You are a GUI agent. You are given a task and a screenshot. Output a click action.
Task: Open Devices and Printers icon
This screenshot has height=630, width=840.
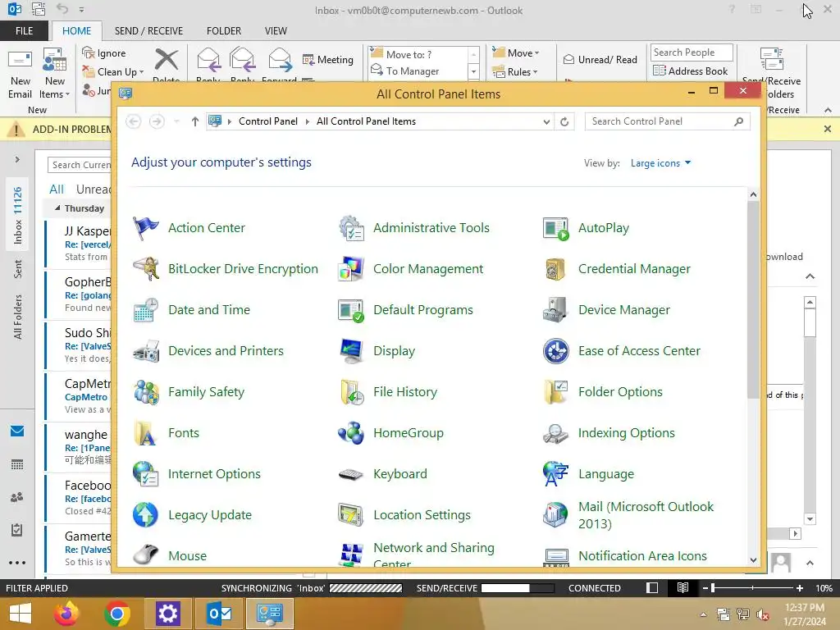point(146,351)
